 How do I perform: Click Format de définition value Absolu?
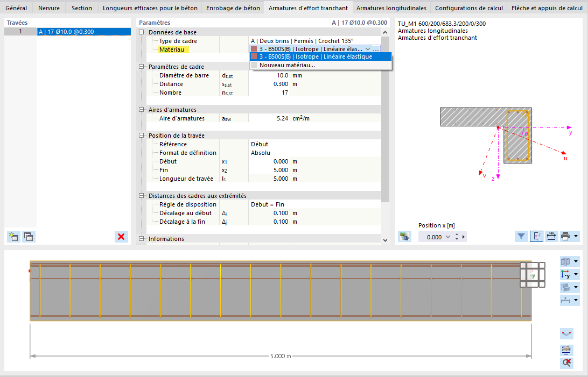[314, 153]
